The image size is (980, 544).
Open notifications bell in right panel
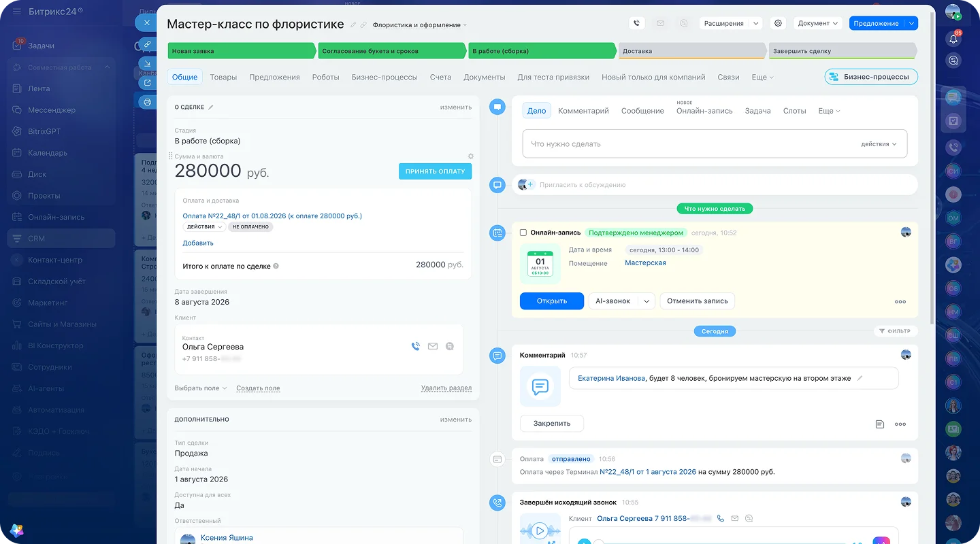[x=953, y=39]
